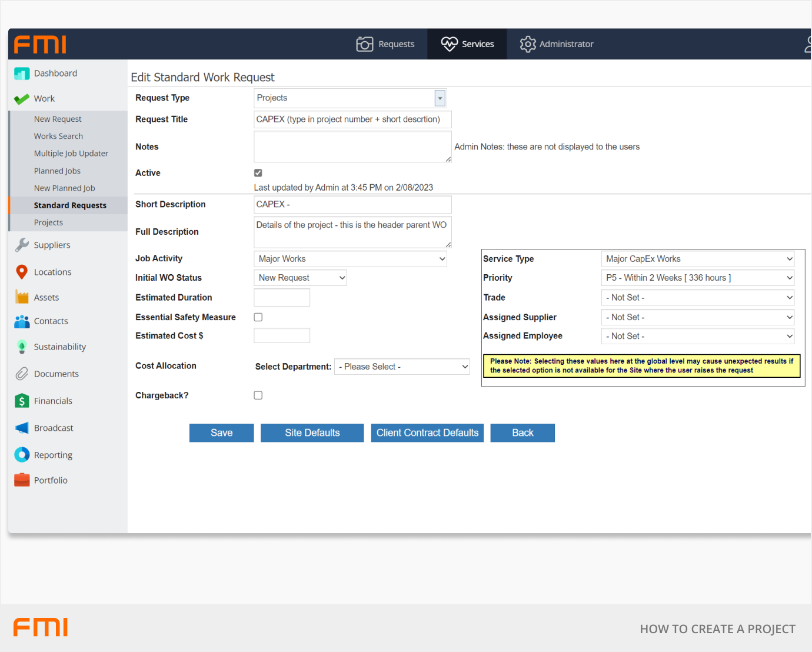
Task: Click the Broadcast megaphone icon
Action: pos(22,428)
